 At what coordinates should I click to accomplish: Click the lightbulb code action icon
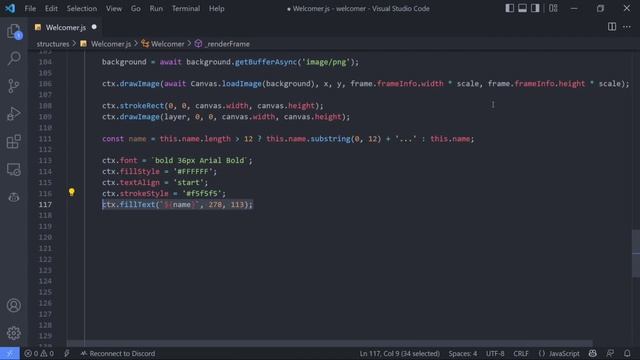pos(71,192)
